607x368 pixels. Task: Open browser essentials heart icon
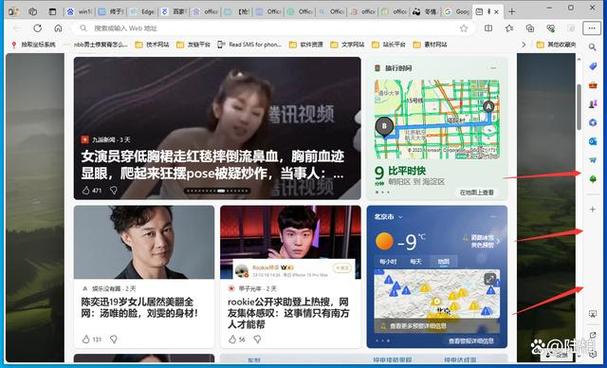pyautogui.click(x=550, y=28)
